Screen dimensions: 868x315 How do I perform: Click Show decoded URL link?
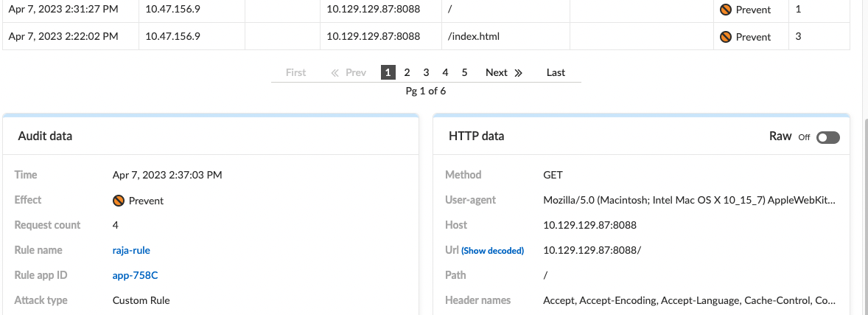pos(492,251)
